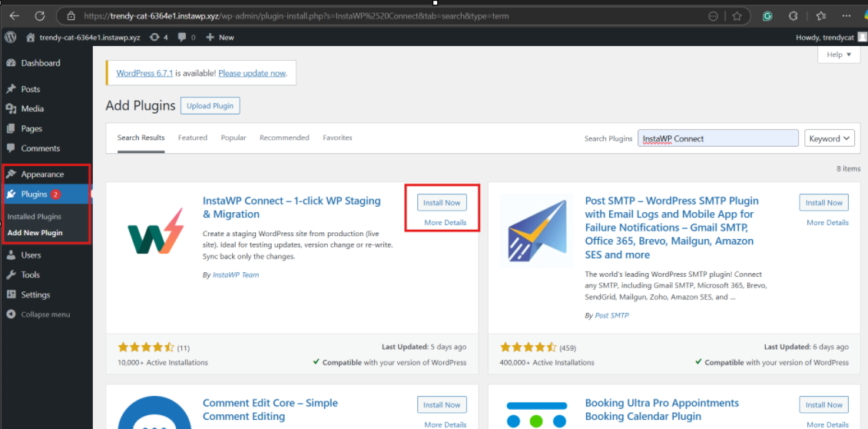Install the Booking Ultra Pro plugin

[824, 405]
